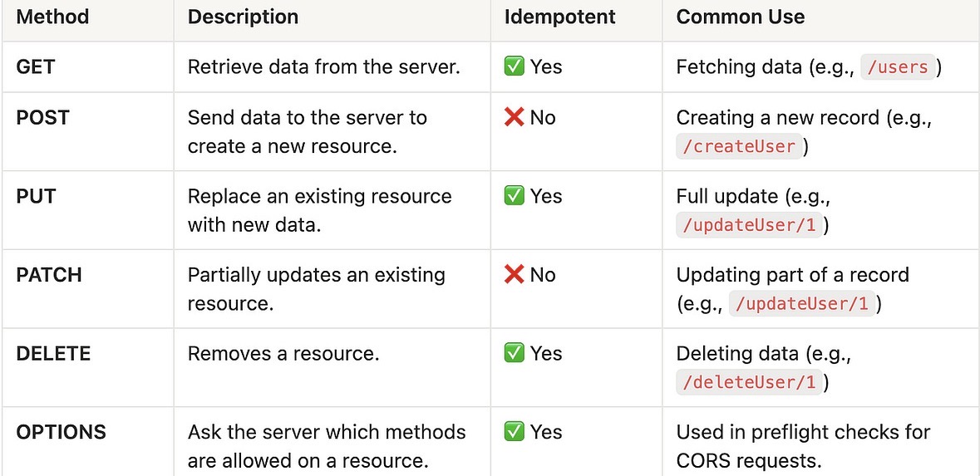Click the DELETE method name cell
980x476 pixels.
click(x=53, y=353)
